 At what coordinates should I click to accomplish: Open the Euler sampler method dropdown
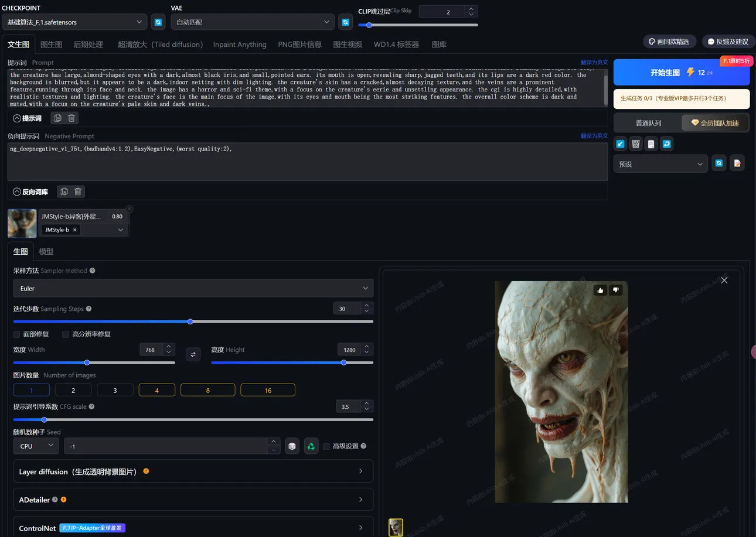tap(193, 288)
